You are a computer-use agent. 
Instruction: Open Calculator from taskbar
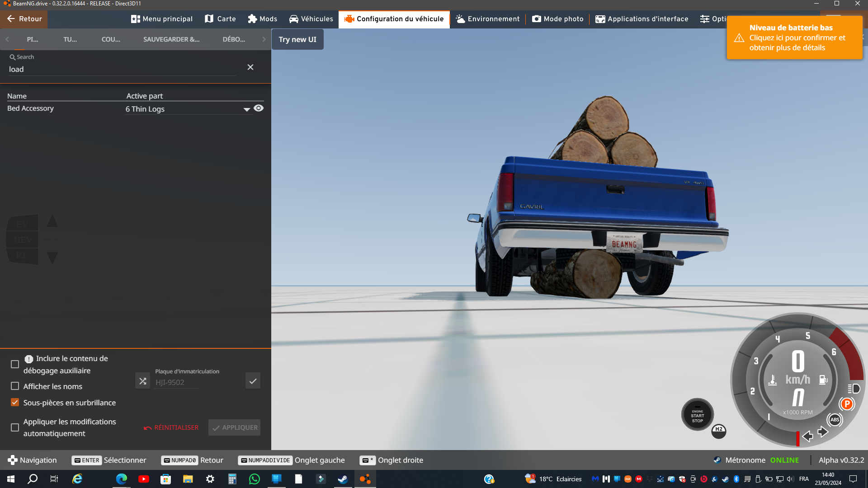(x=232, y=479)
